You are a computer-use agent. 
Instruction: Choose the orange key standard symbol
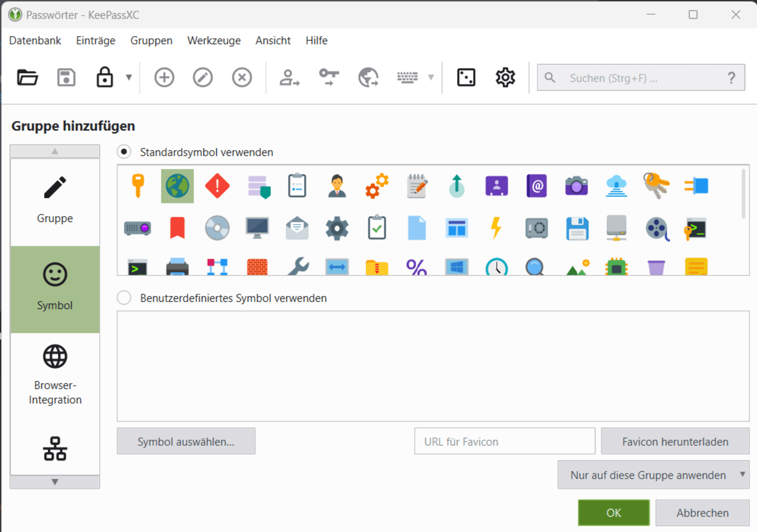pyautogui.click(x=138, y=186)
